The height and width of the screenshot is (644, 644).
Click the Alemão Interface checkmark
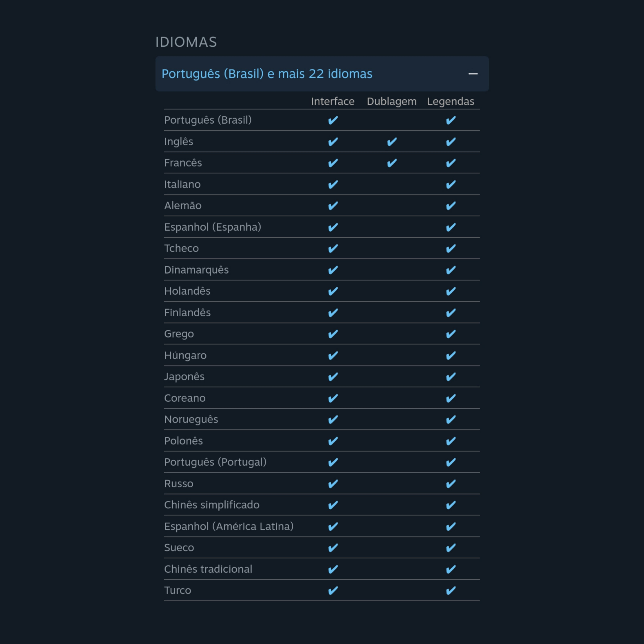333,206
